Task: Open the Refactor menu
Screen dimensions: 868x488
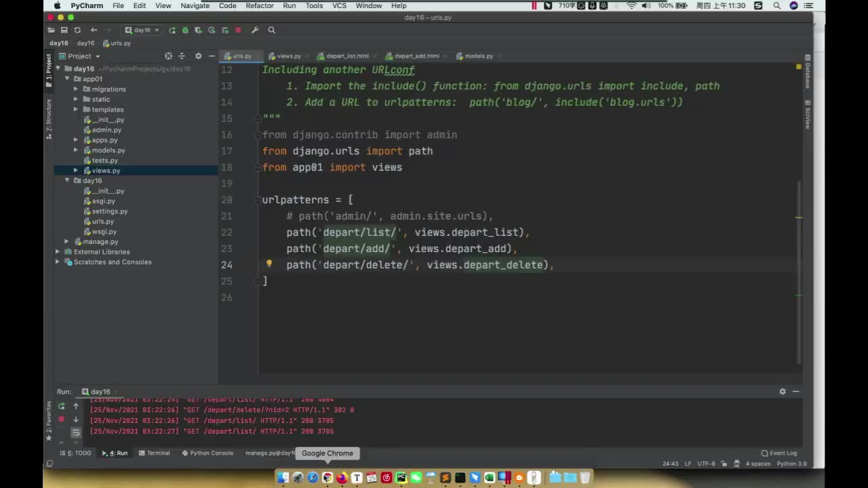Action: coord(260,5)
